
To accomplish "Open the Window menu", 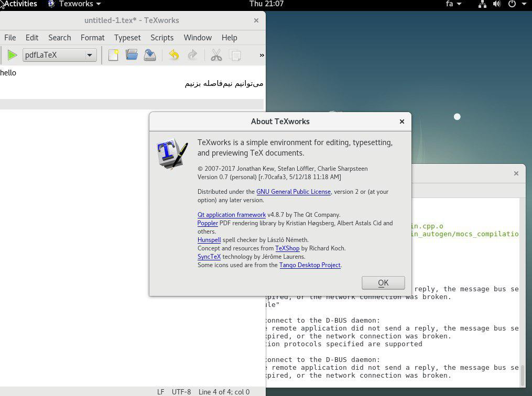I will pos(198,38).
